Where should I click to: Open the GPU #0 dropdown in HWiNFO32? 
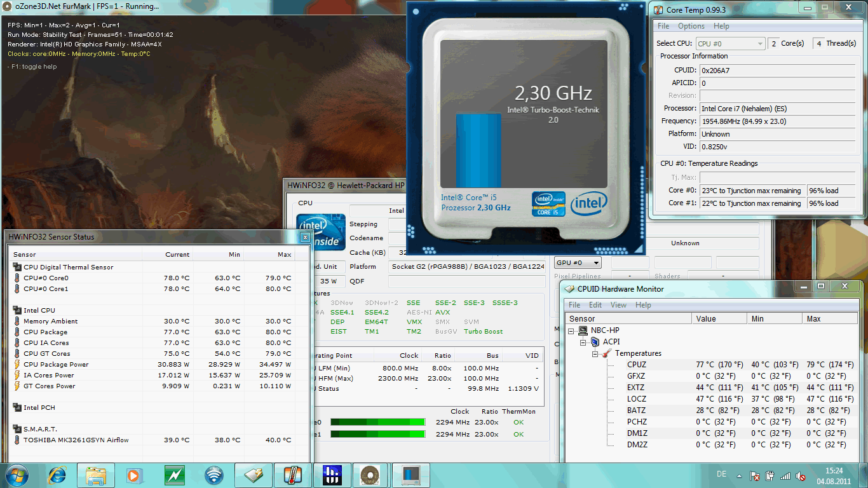tap(578, 262)
